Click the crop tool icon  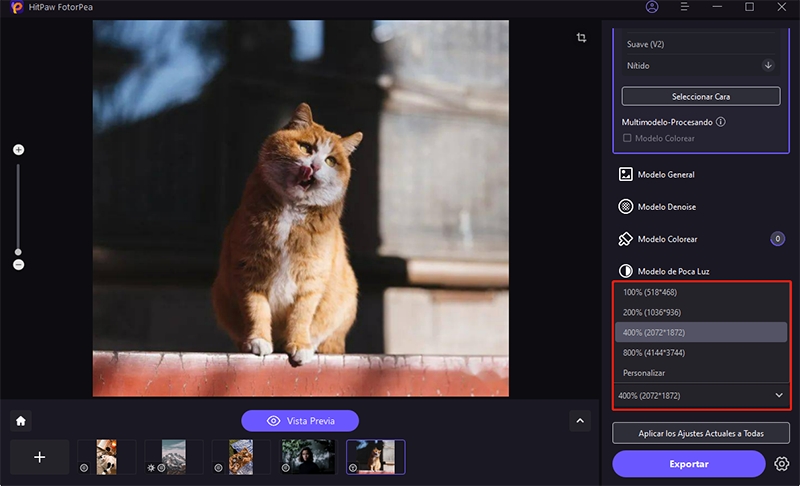tap(581, 38)
